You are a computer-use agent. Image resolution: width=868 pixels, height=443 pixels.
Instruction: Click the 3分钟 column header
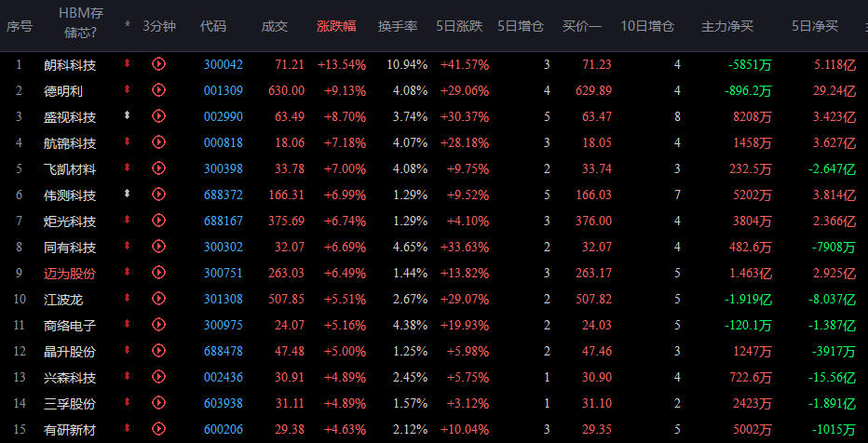159,26
